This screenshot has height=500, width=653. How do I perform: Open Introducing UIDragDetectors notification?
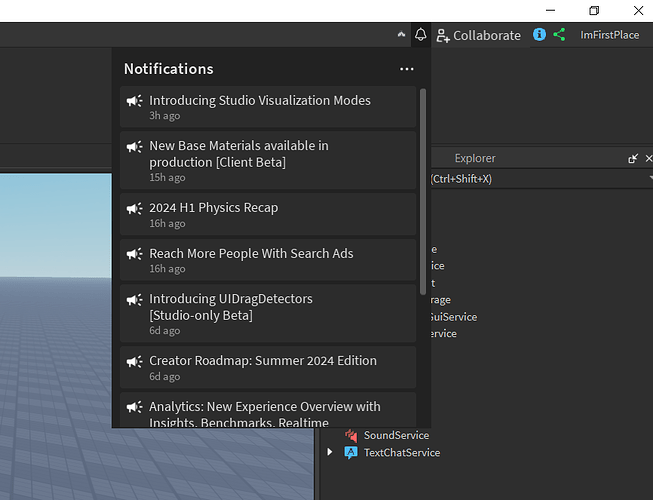coord(268,313)
